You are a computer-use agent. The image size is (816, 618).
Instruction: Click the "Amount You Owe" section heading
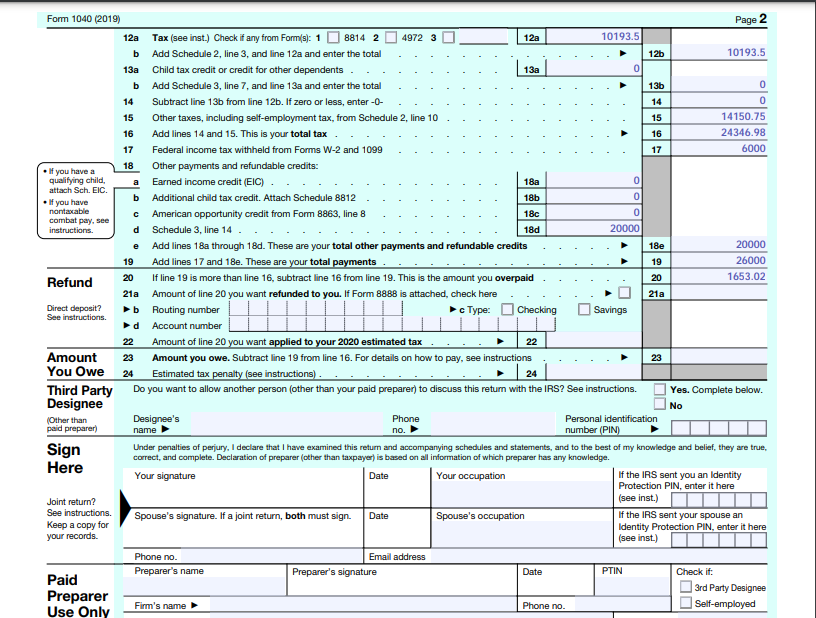(x=75, y=364)
